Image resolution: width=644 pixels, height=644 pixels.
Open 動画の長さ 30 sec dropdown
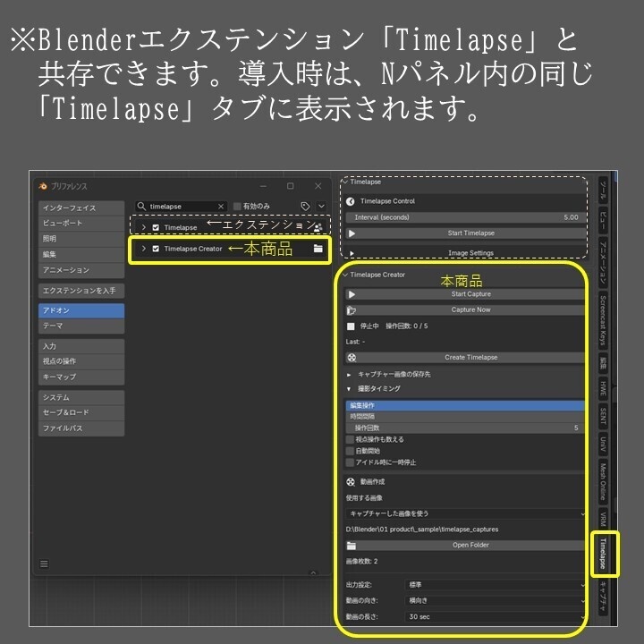click(496, 616)
